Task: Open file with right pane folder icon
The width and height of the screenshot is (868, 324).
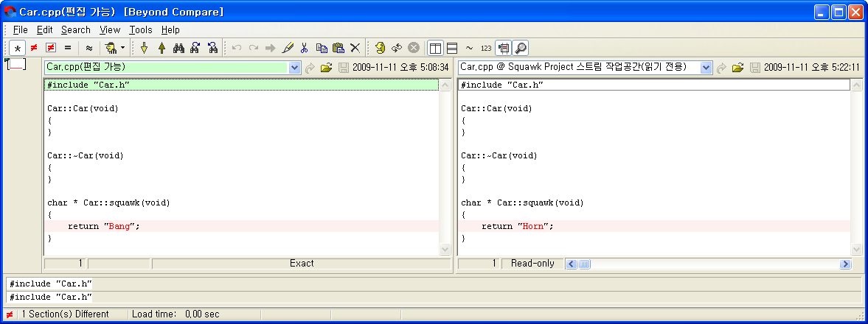Action: coord(738,68)
